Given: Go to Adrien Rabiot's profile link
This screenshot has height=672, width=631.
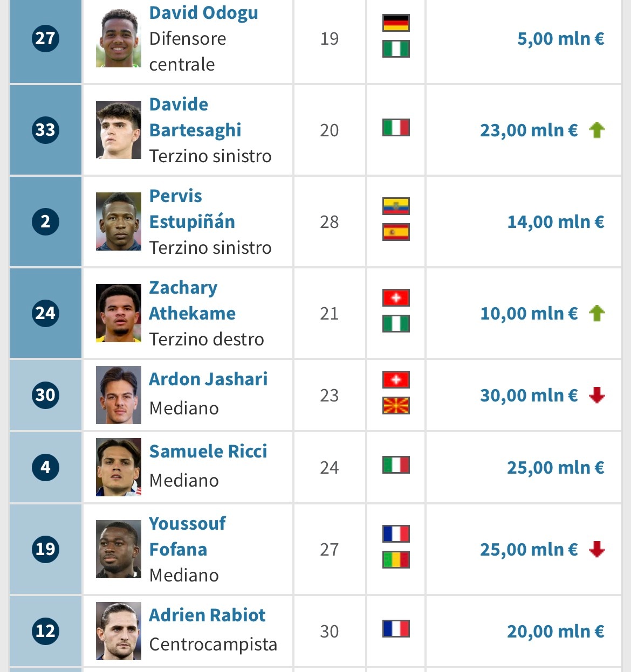Looking at the screenshot, I should (207, 615).
